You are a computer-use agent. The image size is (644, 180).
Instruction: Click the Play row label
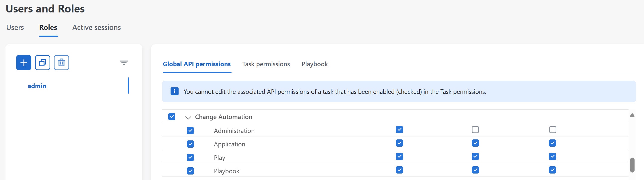pyautogui.click(x=220, y=158)
